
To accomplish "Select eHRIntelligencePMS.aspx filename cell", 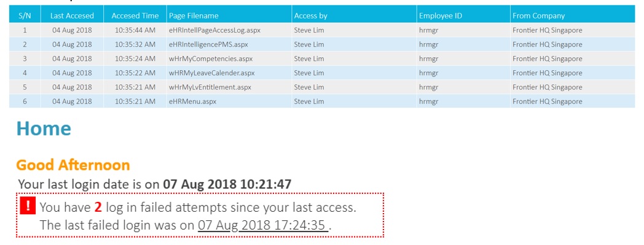I will point(208,44).
